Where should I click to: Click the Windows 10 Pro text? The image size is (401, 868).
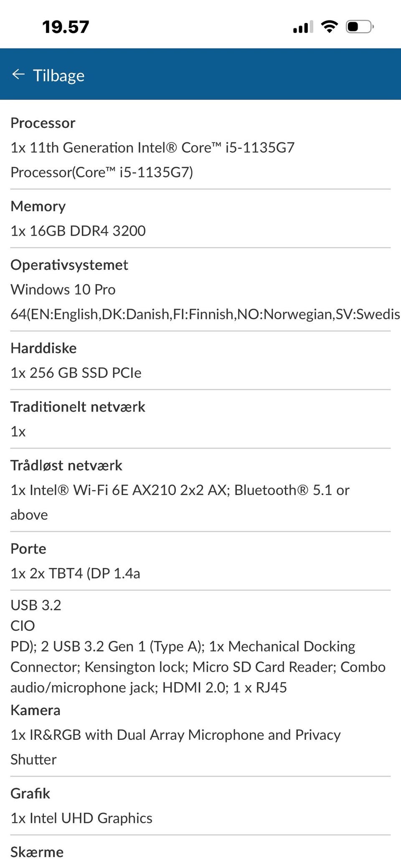tap(63, 289)
